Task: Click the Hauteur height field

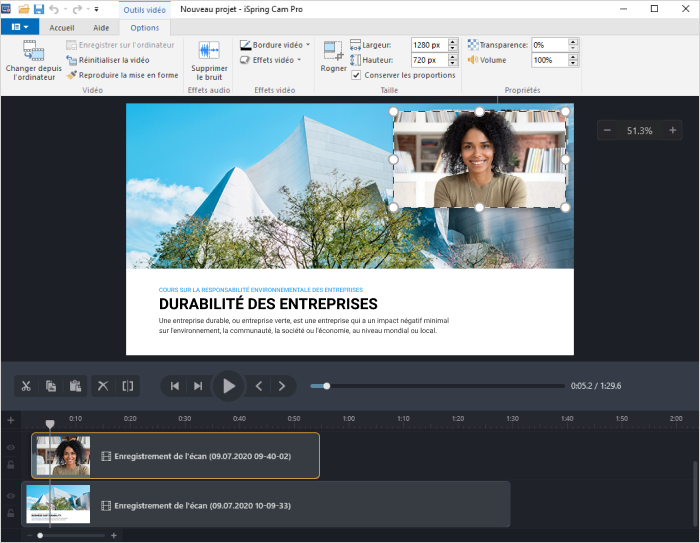Action: click(429, 60)
